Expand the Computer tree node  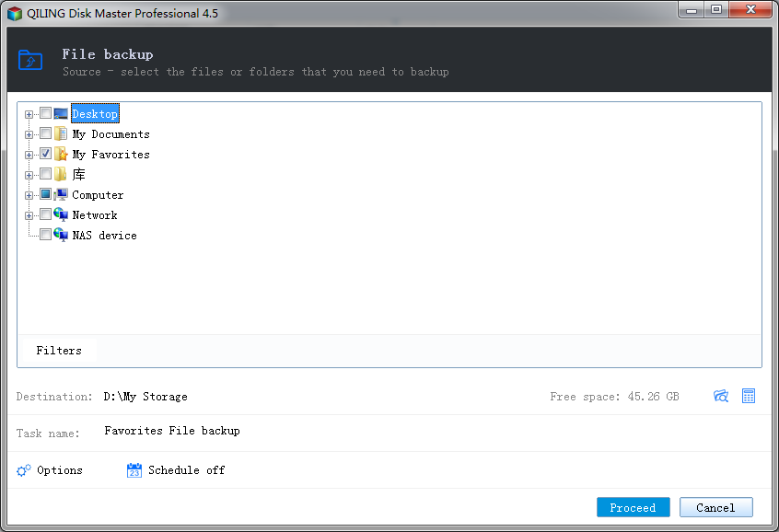point(29,194)
